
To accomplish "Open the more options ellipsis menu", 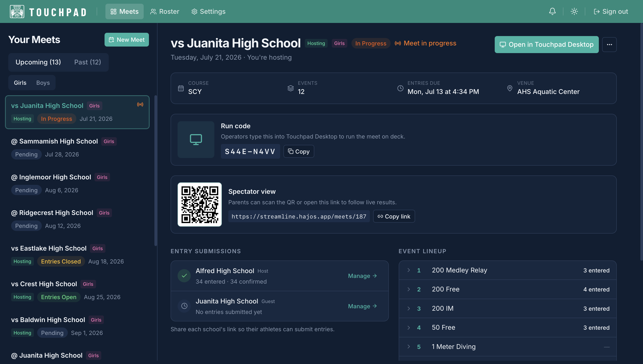I will click(x=609, y=45).
